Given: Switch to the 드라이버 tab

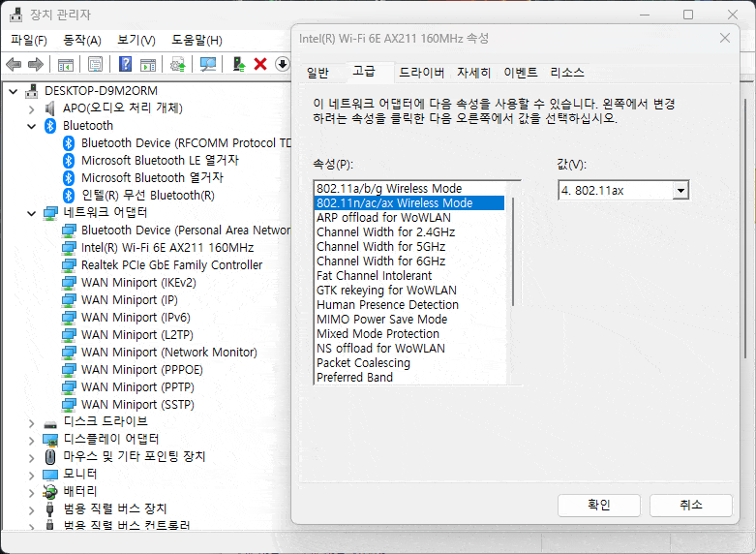Looking at the screenshot, I should click(421, 73).
